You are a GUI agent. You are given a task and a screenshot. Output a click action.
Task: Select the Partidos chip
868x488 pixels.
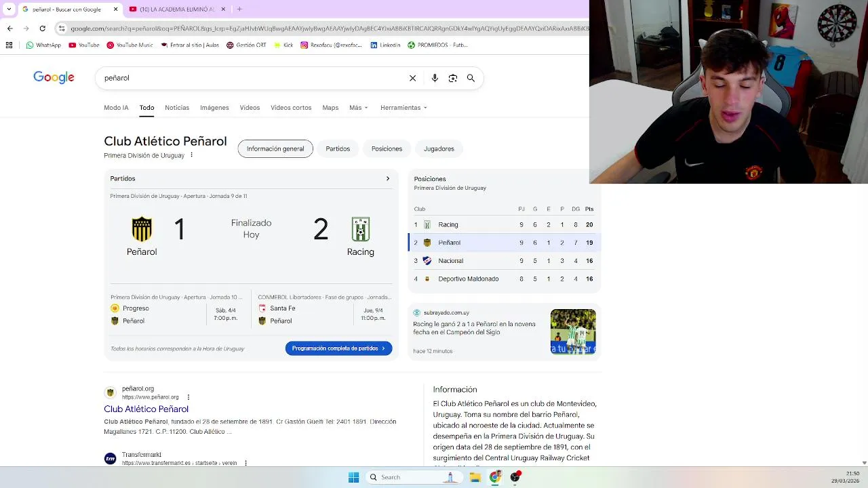338,148
